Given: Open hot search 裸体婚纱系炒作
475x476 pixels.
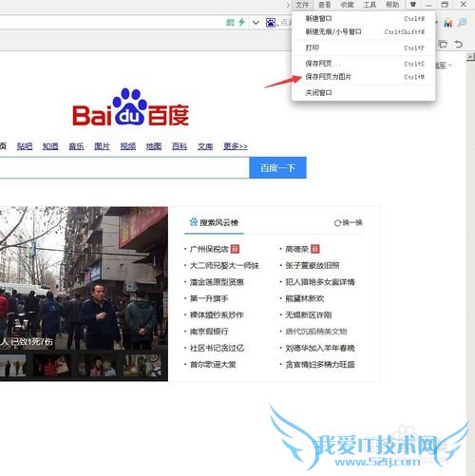Looking at the screenshot, I should point(217,314).
